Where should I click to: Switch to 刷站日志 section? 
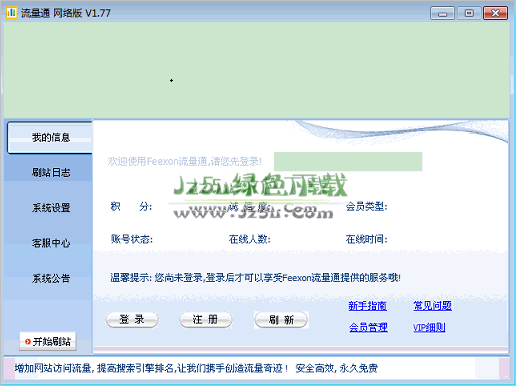[51, 172]
